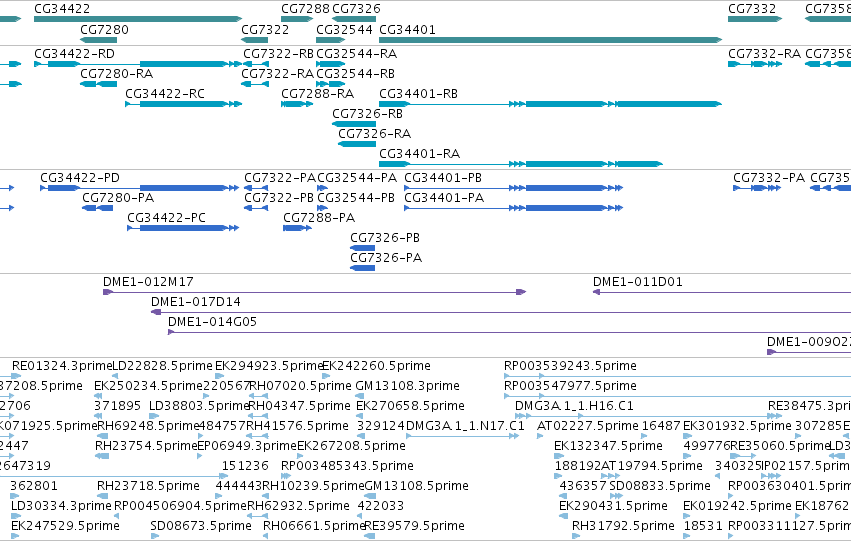Select the CG34422 gene bar
The image size is (851, 541).
pyautogui.click(x=138, y=19)
